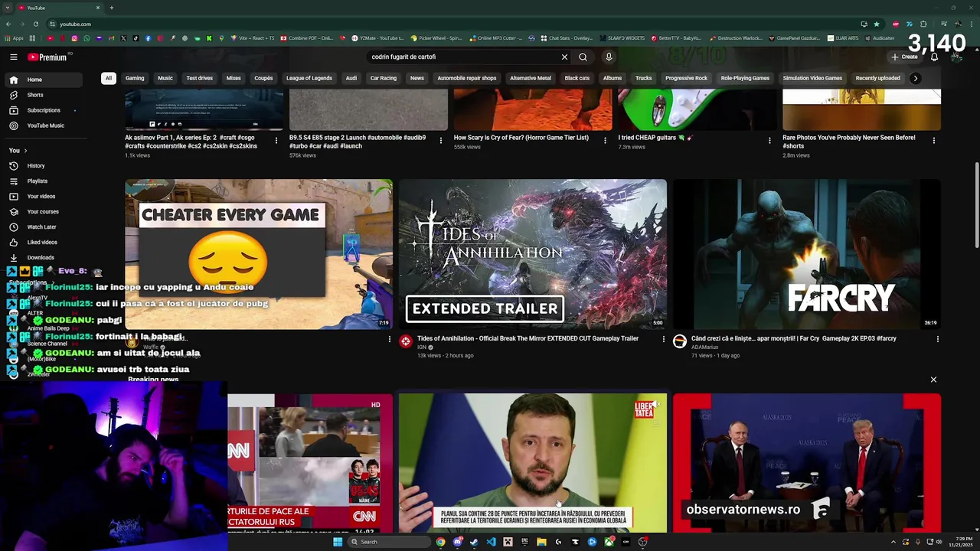
Task: Open options for B9.5 S4 Launch video
Action: coord(441,141)
